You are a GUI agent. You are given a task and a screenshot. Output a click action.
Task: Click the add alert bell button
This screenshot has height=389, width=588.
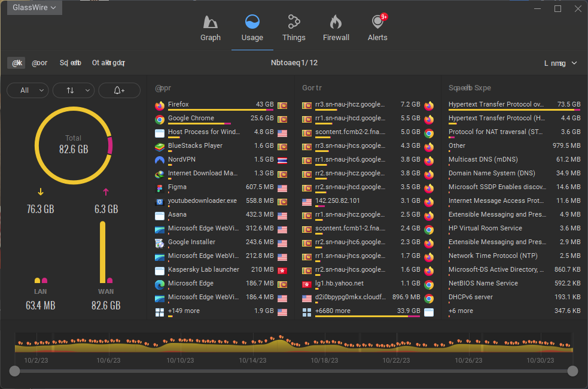[119, 90]
